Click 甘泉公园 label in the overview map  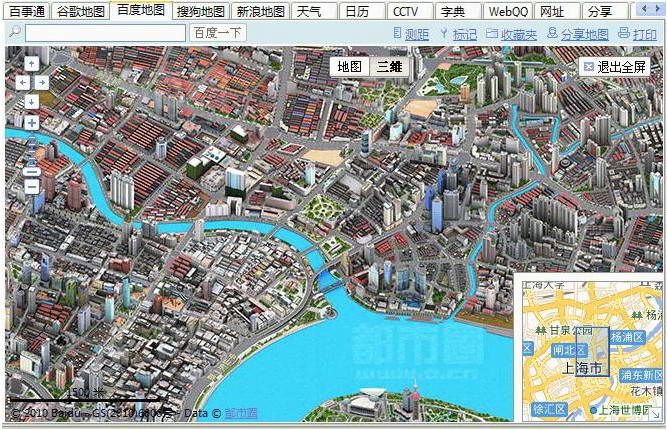pos(571,330)
